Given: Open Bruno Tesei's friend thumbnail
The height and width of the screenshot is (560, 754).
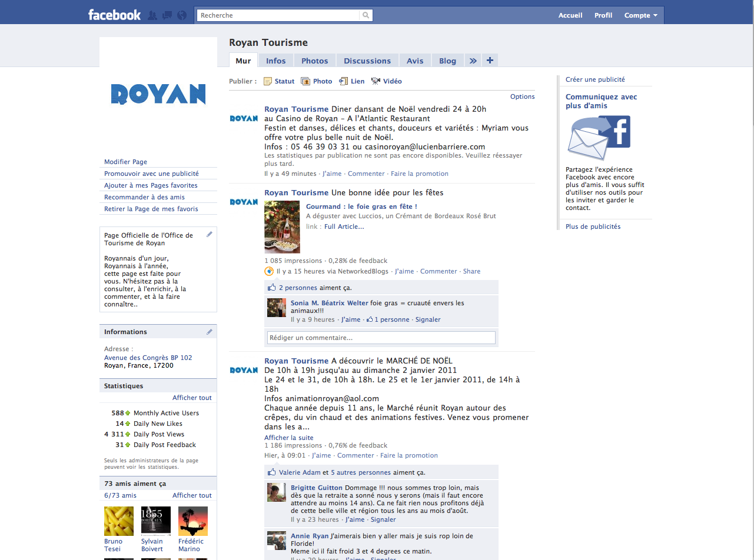Looking at the screenshot, I should (x=119, y=521).
